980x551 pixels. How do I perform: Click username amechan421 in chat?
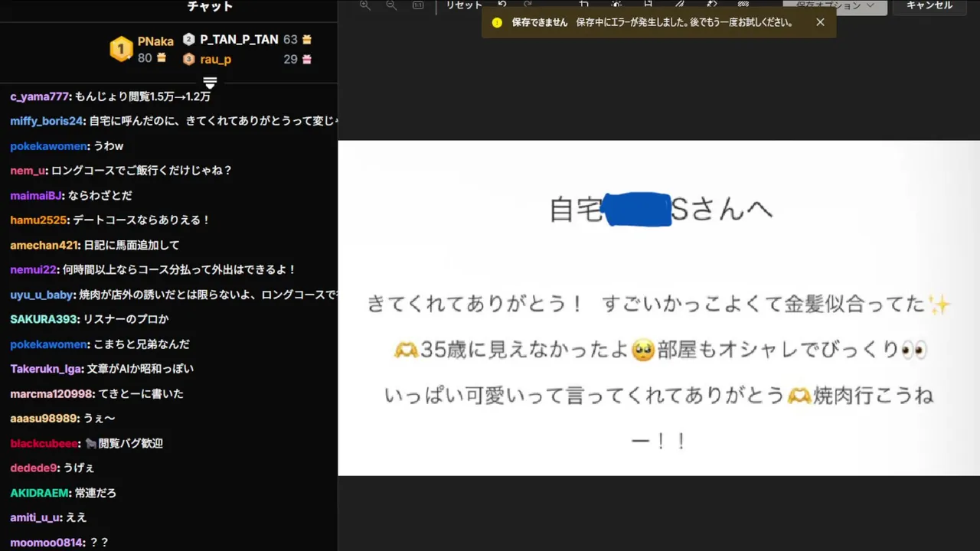pos(44,245)
